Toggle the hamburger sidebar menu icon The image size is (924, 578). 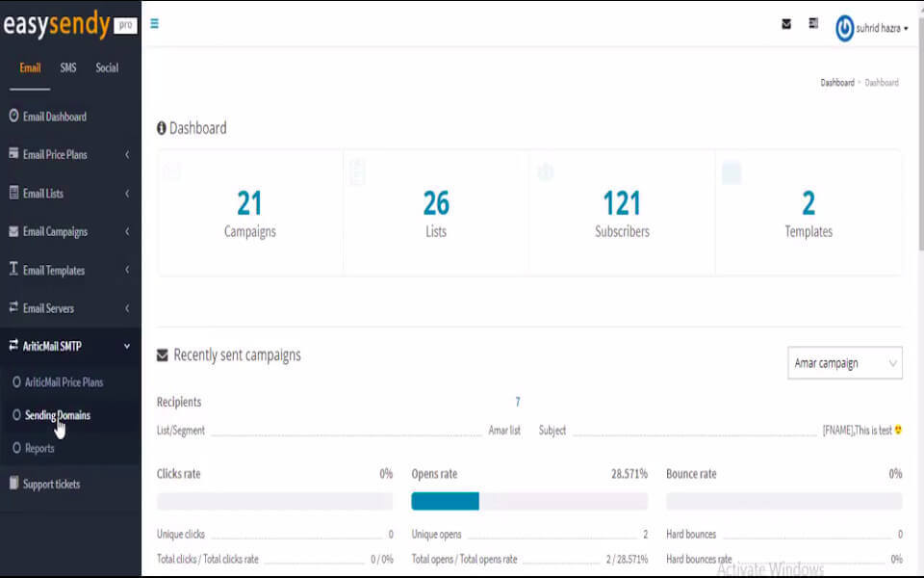154,23
